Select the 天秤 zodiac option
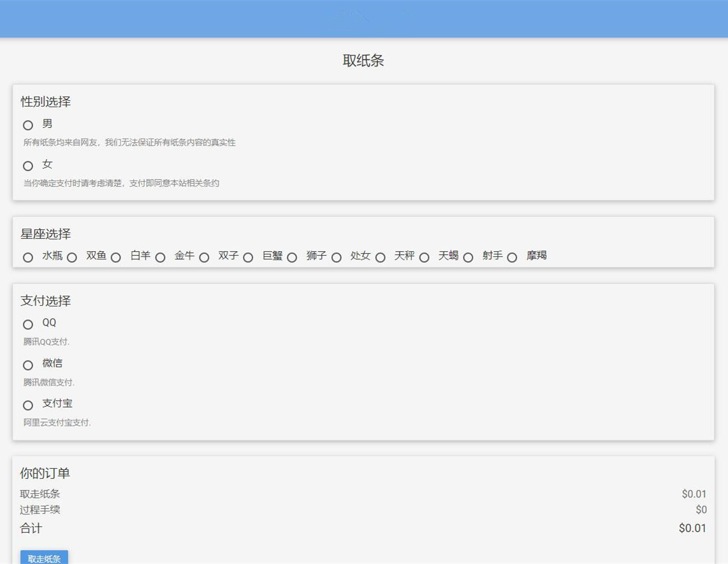The image size is (728, 564). [380, 258]
